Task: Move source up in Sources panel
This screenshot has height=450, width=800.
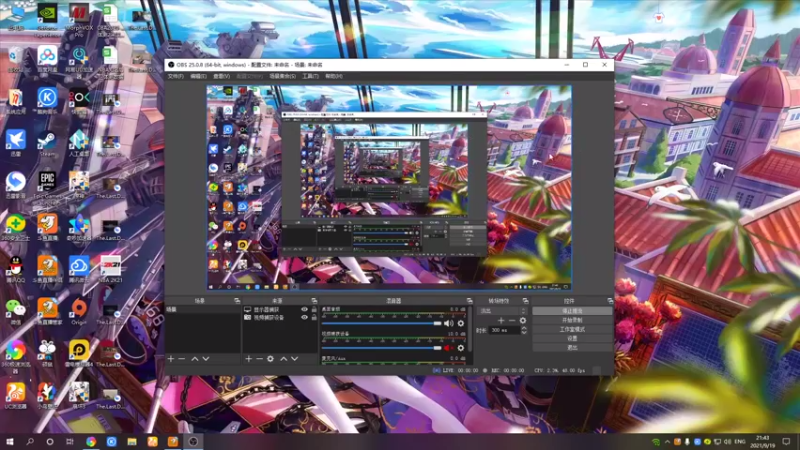Action: tap(284, 359)
